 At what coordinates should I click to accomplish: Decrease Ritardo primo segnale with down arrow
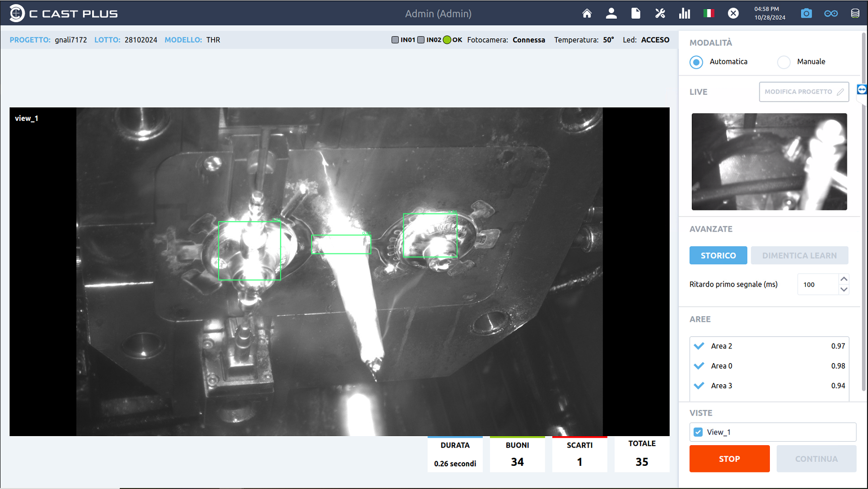click(x=843, y=290)
